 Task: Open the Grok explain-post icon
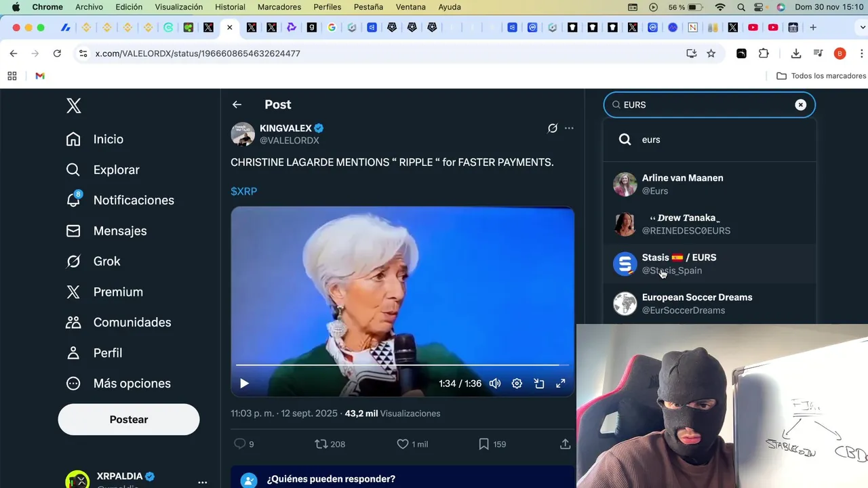click(x=553, y=128)
